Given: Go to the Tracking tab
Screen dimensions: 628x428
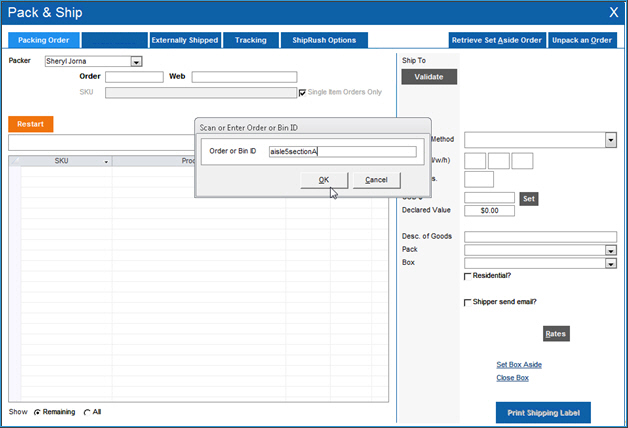Looking at the screenshot, I should [x=250, y=40].
